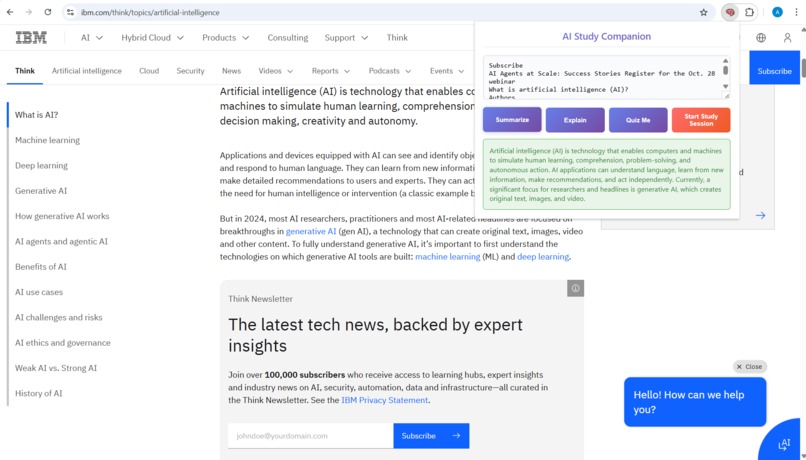806x460 pixels.
Task: Close the chat greeting popup
Action: [x=749, y=366]
